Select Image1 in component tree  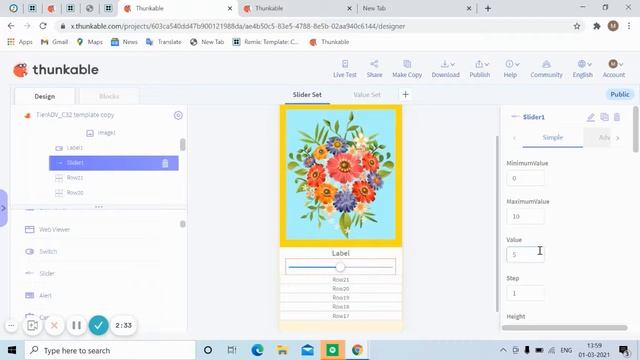click(101, 133)
